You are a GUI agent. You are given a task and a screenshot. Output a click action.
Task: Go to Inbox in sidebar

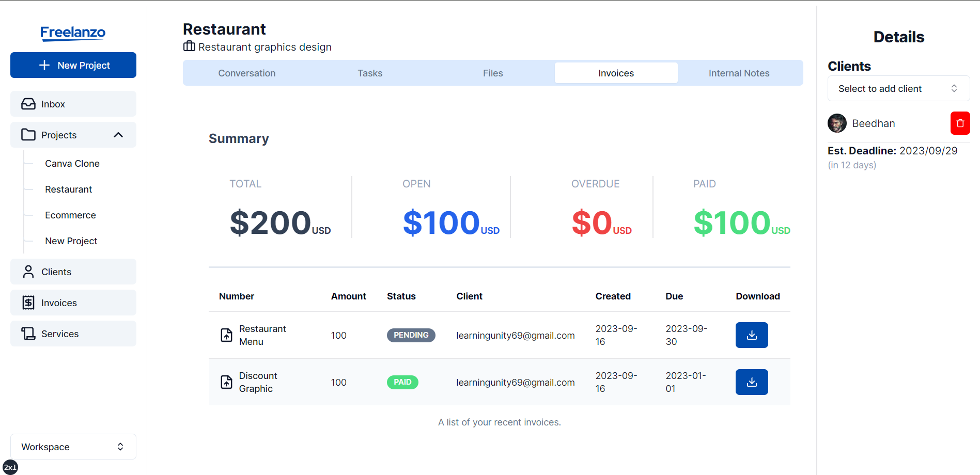73,104
